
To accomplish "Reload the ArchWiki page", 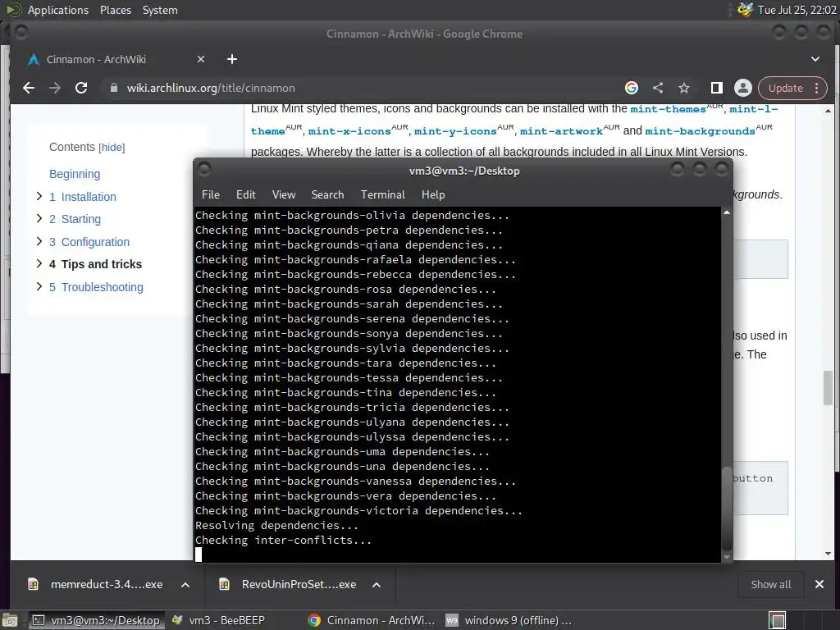I will (x=81, y=88).
